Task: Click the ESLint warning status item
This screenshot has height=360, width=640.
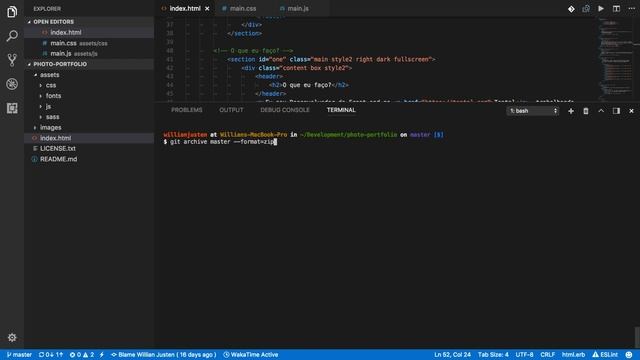Action: (x=605, y=355)
